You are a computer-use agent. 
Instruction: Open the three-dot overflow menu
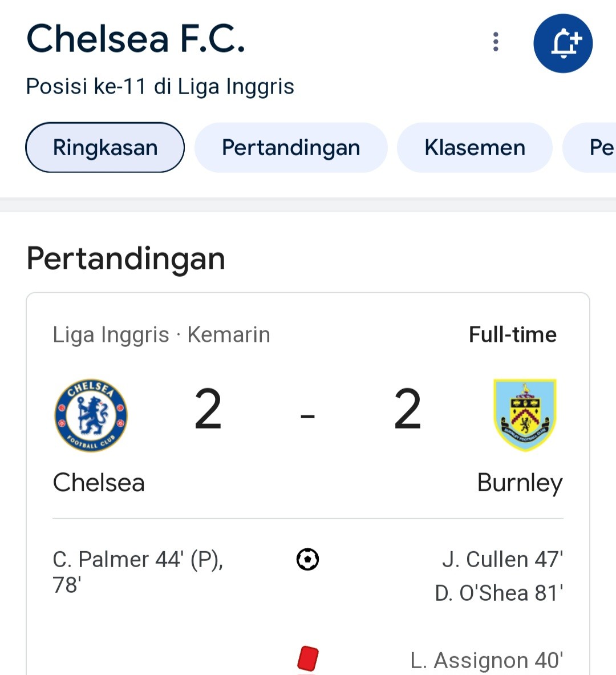pyautogui.click(x=496, y=42)
